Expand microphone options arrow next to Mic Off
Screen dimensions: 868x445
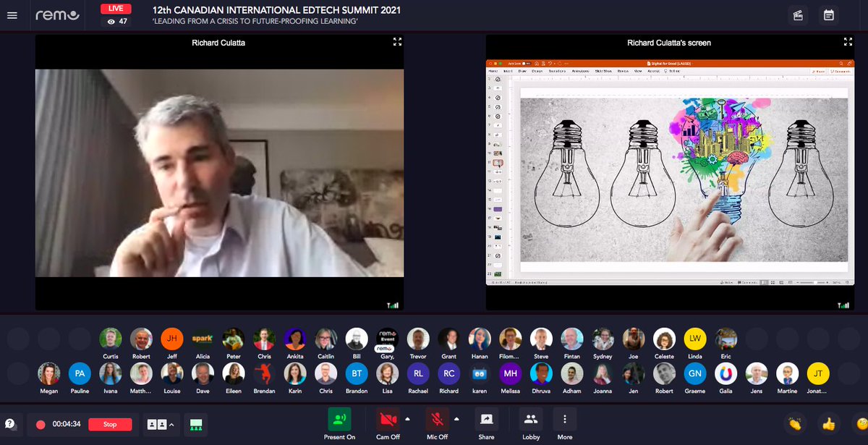pyautogui.click(x=456, y=418)
